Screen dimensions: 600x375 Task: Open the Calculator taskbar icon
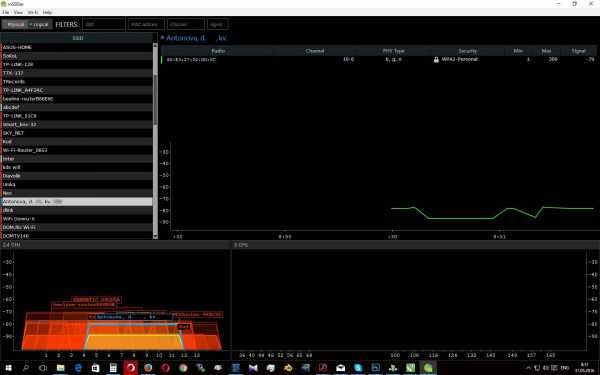click(113, 368)
